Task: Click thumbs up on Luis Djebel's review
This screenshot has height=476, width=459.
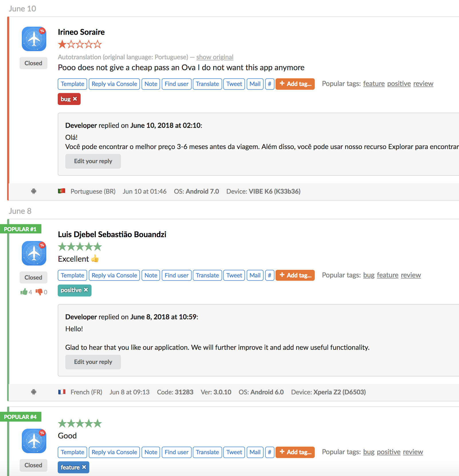Action: (24, 292)
